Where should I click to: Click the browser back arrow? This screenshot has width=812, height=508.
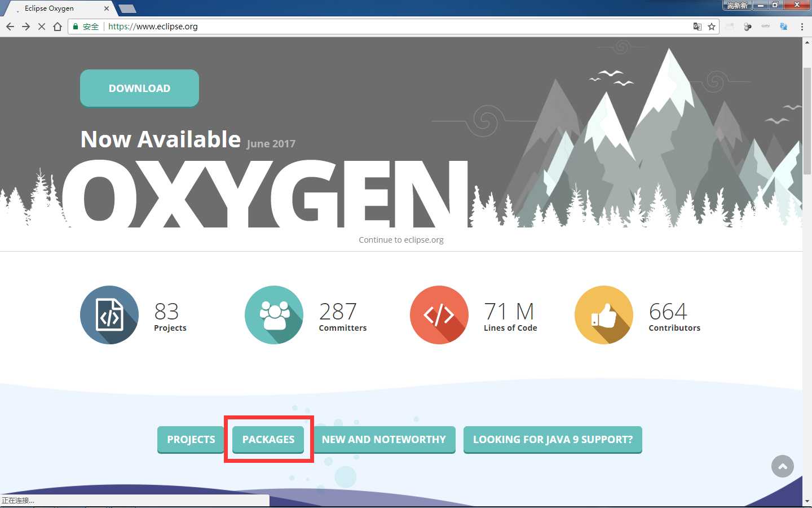10,27
